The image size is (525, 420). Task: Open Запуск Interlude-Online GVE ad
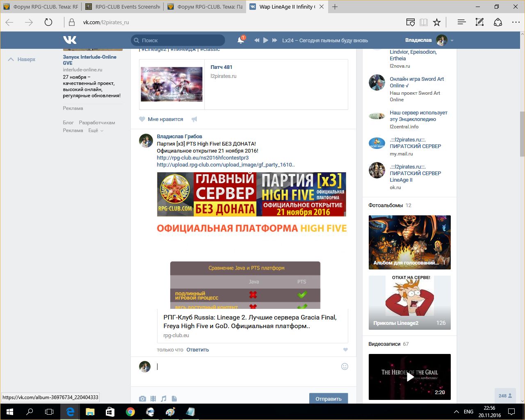coord(89,60)
